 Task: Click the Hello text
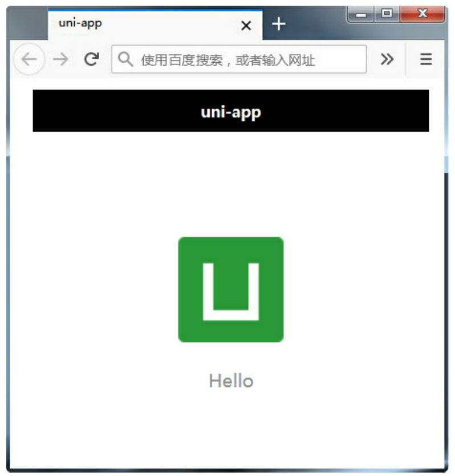231,381
